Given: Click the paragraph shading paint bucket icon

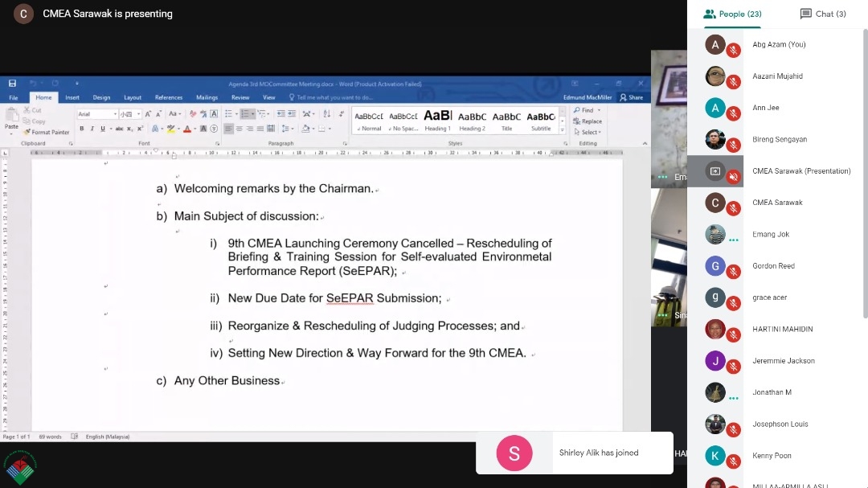Looking at the screenshot, I should pos(305,129).
